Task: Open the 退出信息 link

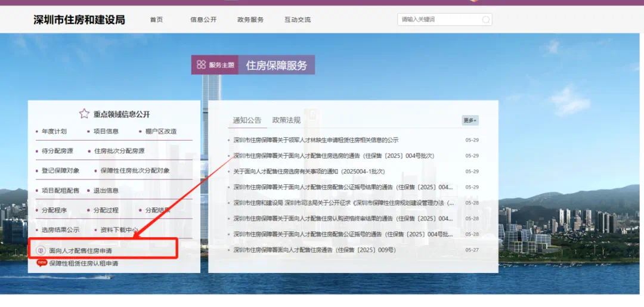Action: tap(106, 190)
